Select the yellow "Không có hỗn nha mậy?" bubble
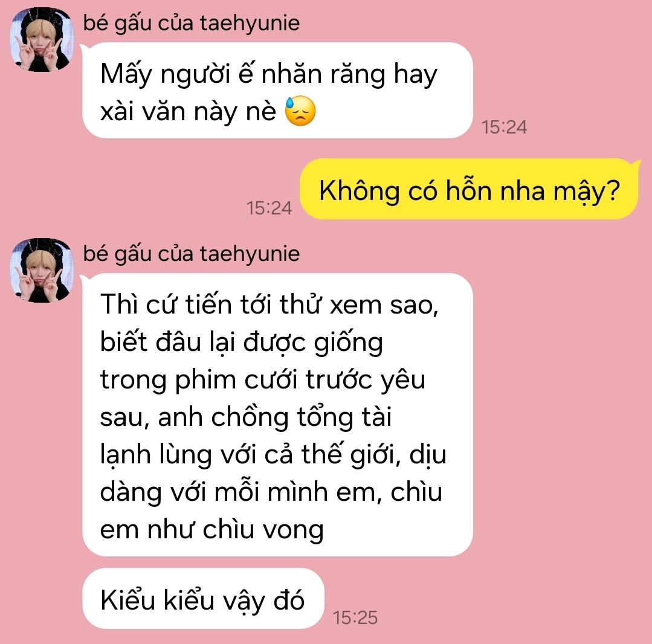Screen dimensions: 652x644 click(x=469, y=189)
